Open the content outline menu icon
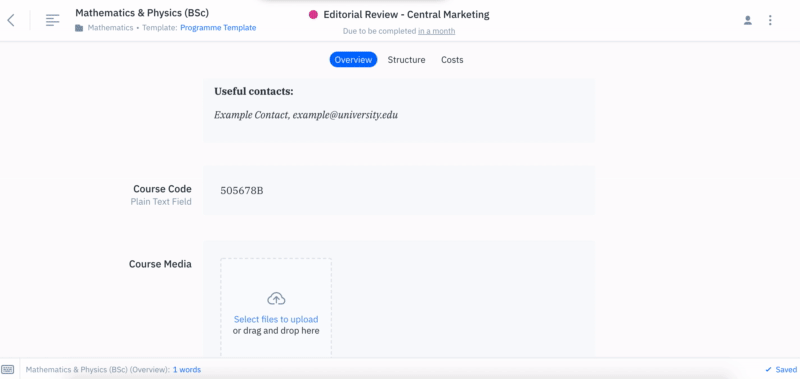 click(x=53, y=20)
